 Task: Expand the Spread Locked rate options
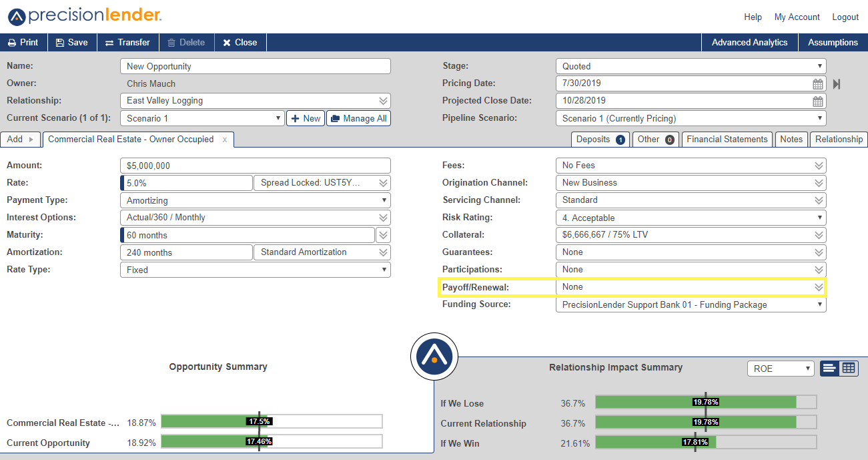click(322, 183)
